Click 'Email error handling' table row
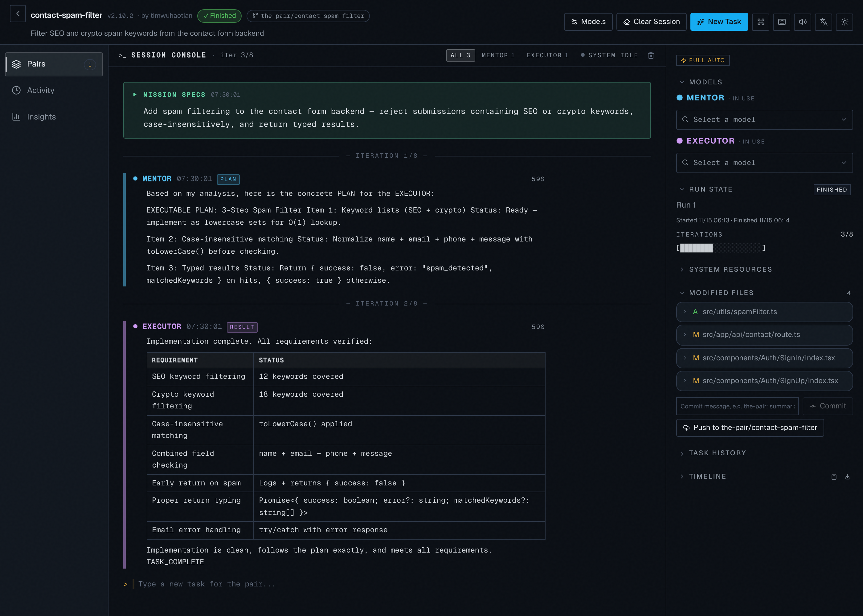Screen dimensions: 863x616 (346, 530)
